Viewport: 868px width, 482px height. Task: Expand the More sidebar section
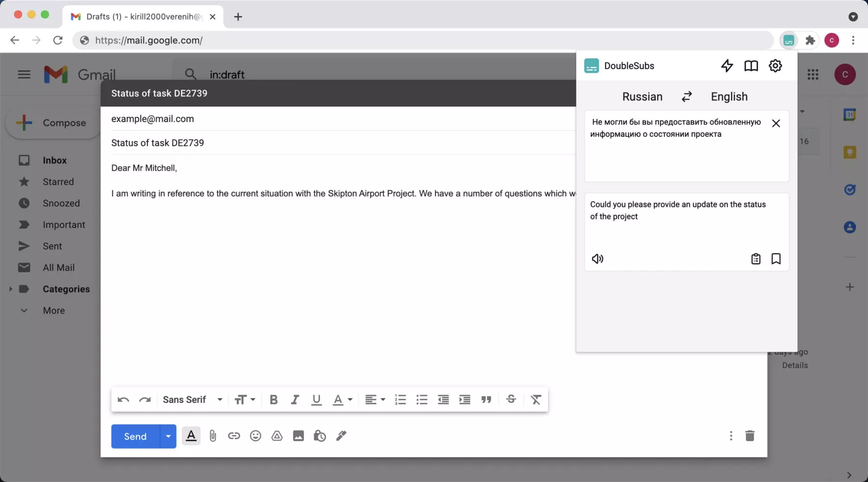pyautogui.click(x=54, y=310)
